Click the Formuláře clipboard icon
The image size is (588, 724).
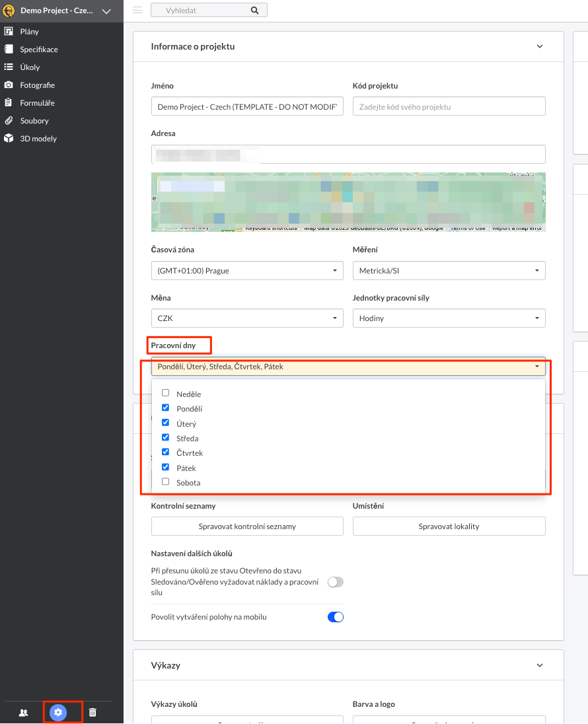click(9, 102)
